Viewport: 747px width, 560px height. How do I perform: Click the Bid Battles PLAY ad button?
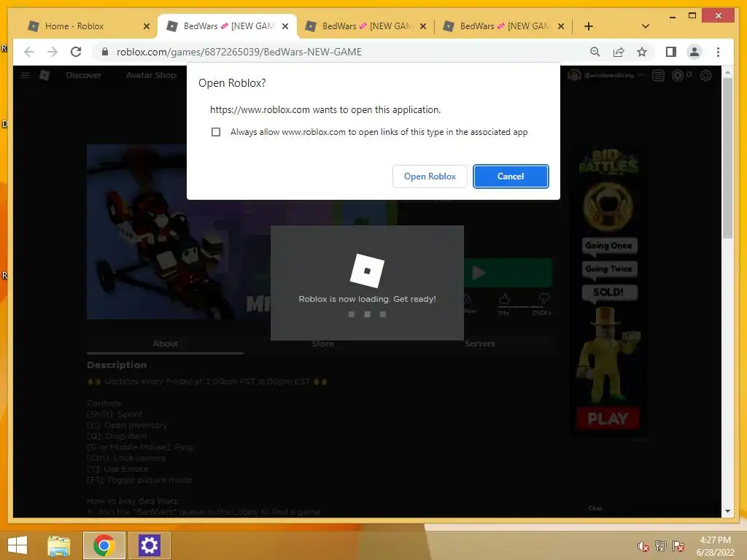pyautogui.click(x=608, y=419)
